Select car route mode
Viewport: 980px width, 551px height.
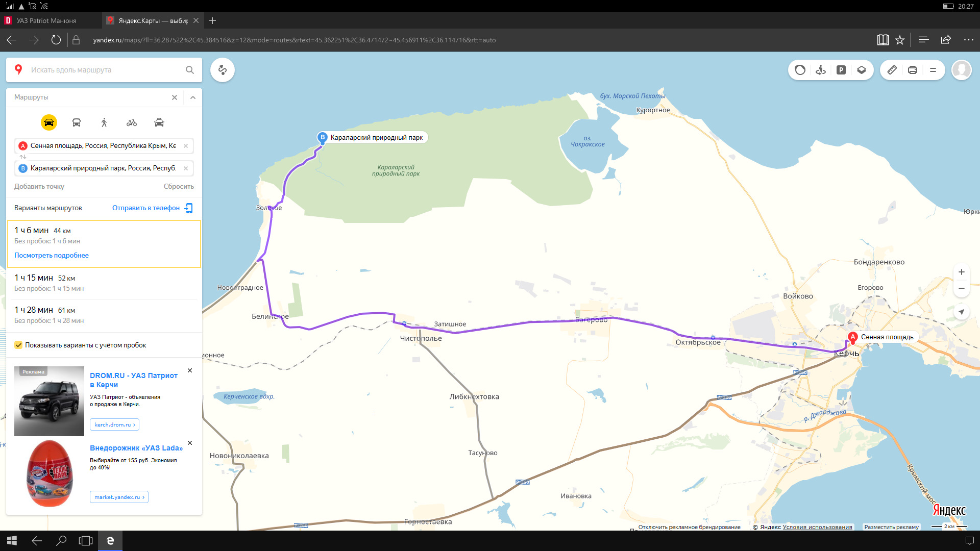[x=49, y=122]
